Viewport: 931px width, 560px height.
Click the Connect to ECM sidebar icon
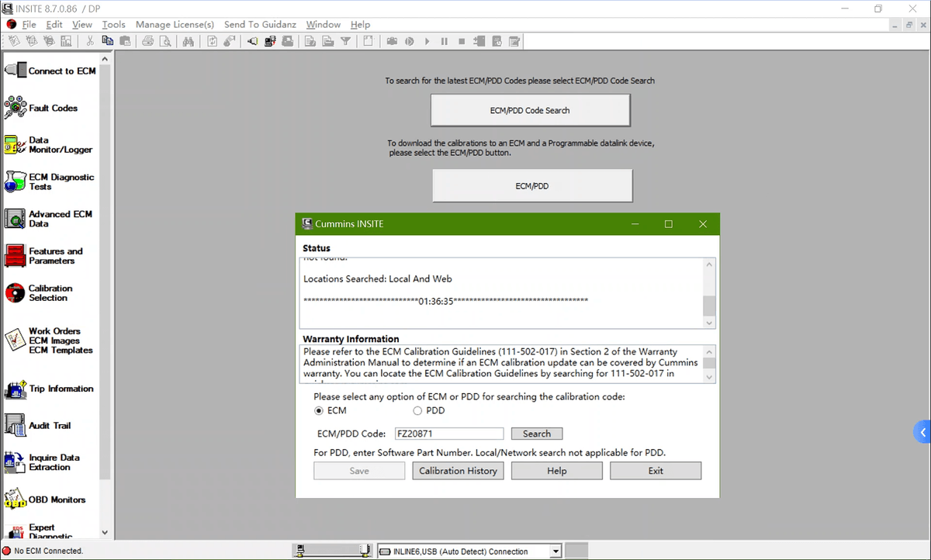pos(16,71)
